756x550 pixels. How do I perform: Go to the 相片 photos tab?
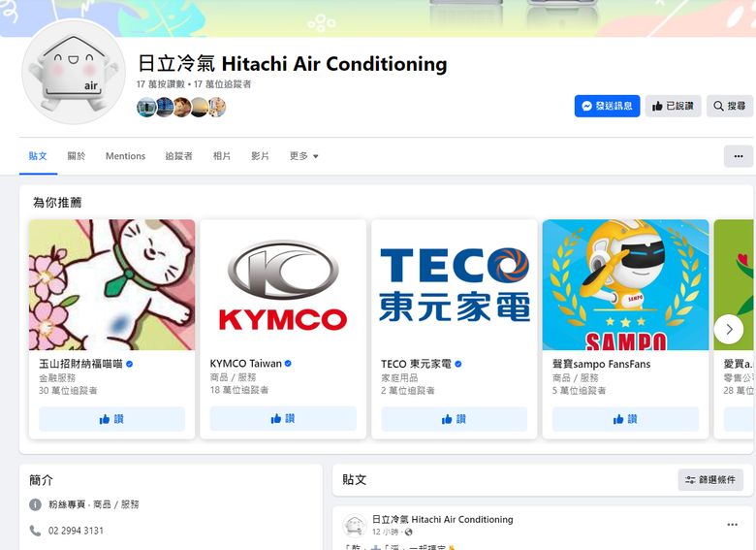click(x=222, y=156)
